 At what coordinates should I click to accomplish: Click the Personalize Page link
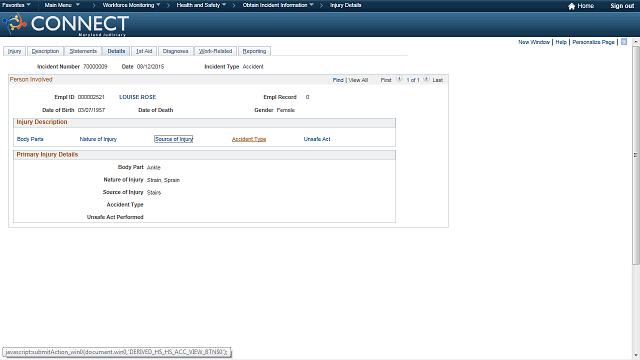(593, 42)
